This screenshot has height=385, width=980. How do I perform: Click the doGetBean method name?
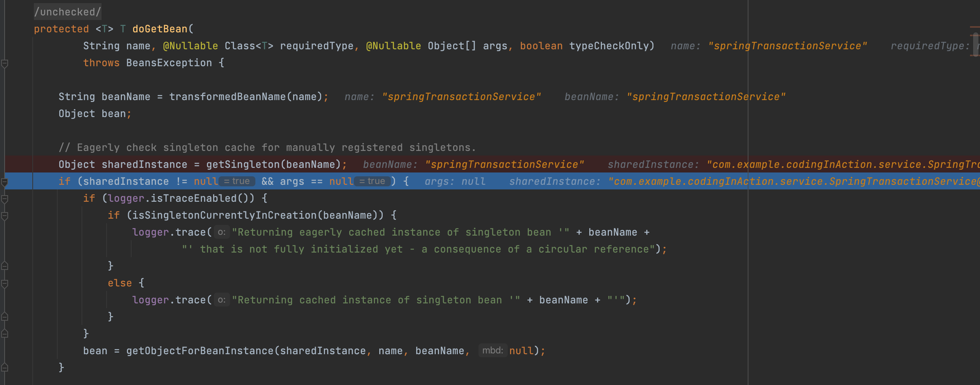coord(160,29)
